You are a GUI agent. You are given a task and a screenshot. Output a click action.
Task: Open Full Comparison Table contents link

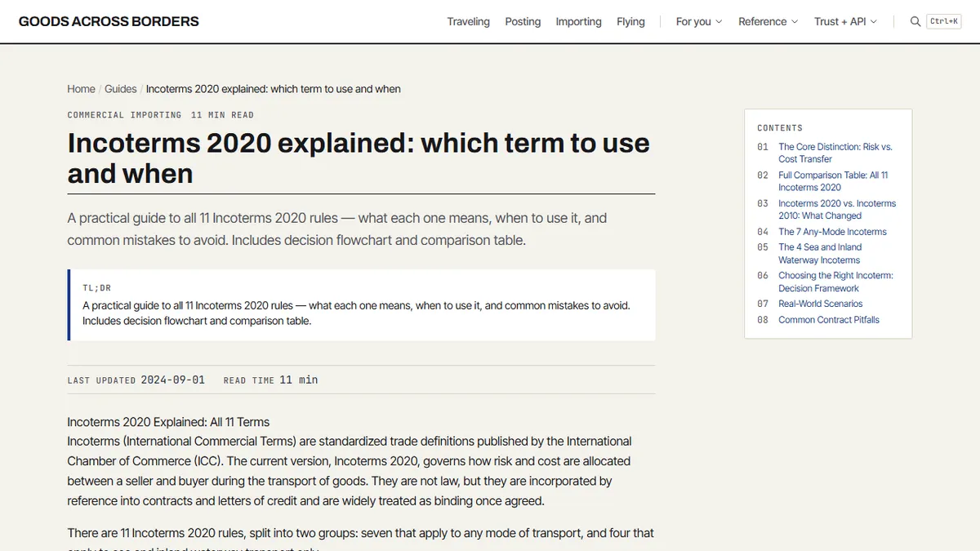coord(833,181)
